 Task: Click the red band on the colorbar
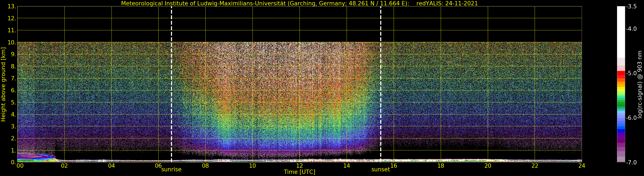coord(621,73)
